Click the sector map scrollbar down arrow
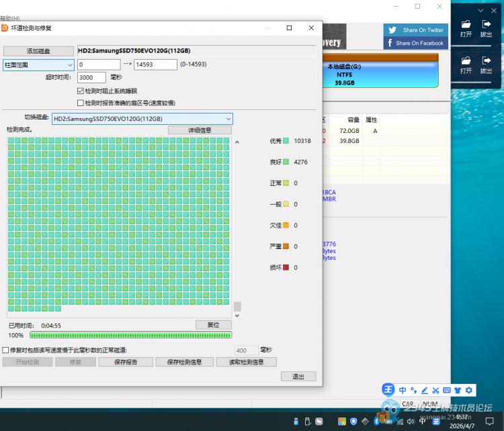 coord(237,315)
